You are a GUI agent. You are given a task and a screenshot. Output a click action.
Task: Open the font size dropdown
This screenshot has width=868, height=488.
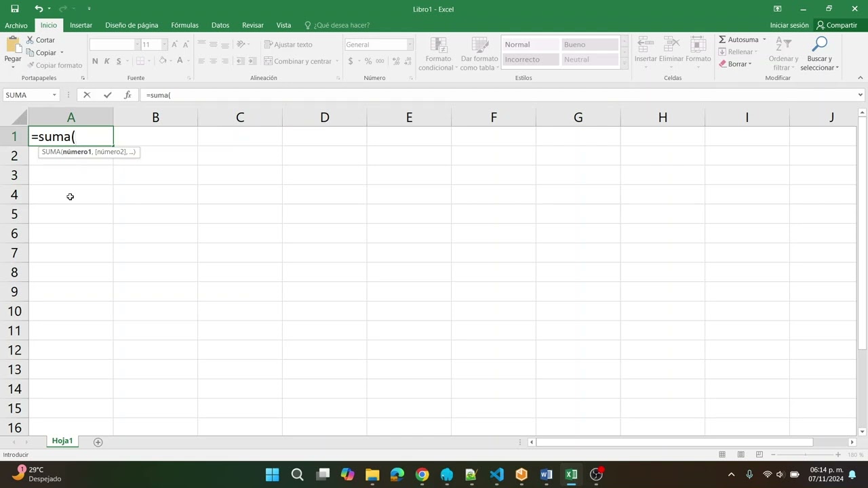[x=164, y=45]
